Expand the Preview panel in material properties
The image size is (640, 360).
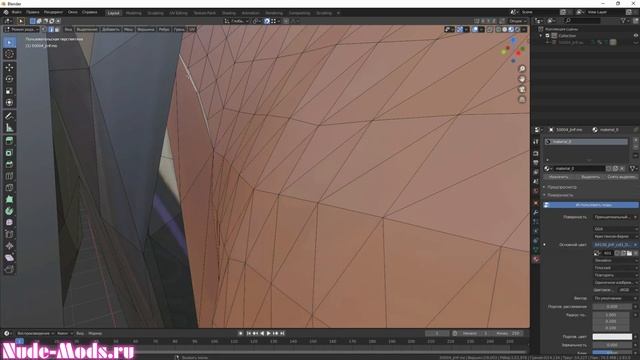tap(561, 187)
